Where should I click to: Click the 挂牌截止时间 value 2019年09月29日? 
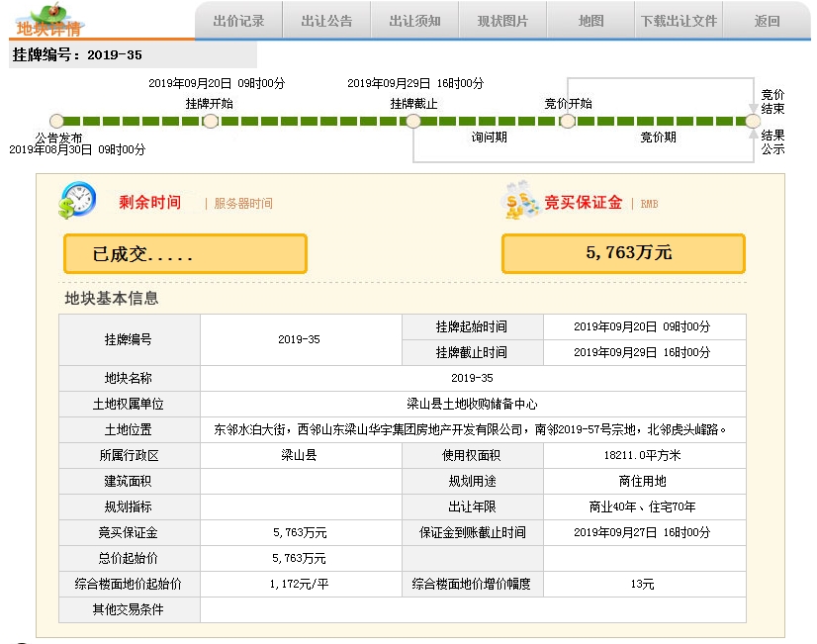(644, 352)
